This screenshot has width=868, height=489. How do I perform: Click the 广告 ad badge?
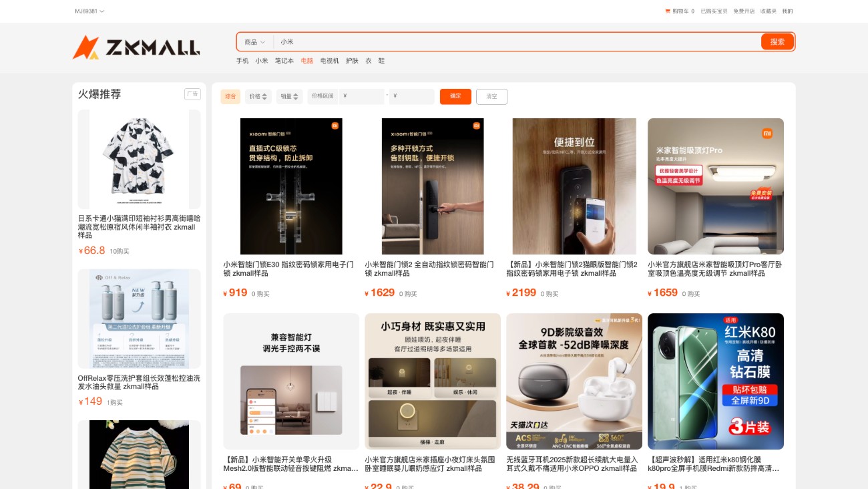point(192,94)
